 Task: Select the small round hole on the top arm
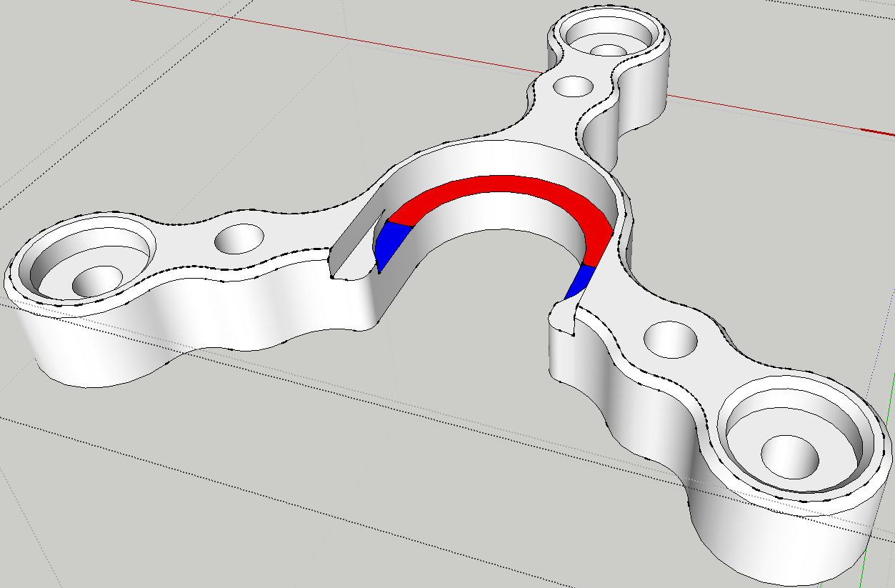pos(573,86)
